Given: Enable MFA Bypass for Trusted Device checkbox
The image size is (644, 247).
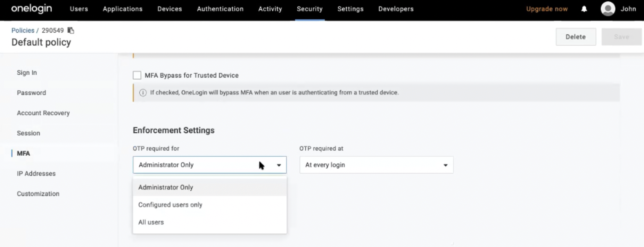Looking at the screenshot, I should (137, 75).
